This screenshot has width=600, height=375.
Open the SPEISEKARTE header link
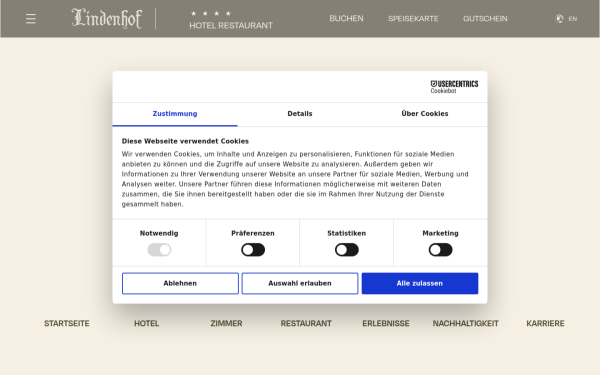413,18
